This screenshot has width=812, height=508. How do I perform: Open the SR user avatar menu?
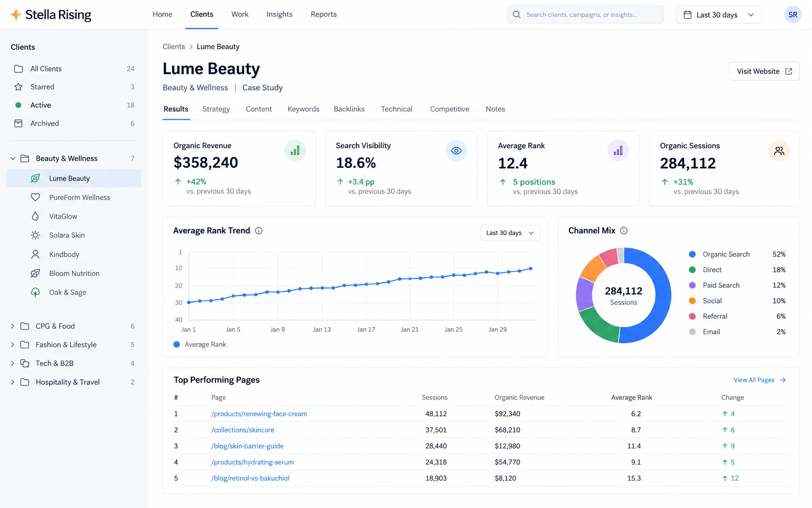click(793, 15)
